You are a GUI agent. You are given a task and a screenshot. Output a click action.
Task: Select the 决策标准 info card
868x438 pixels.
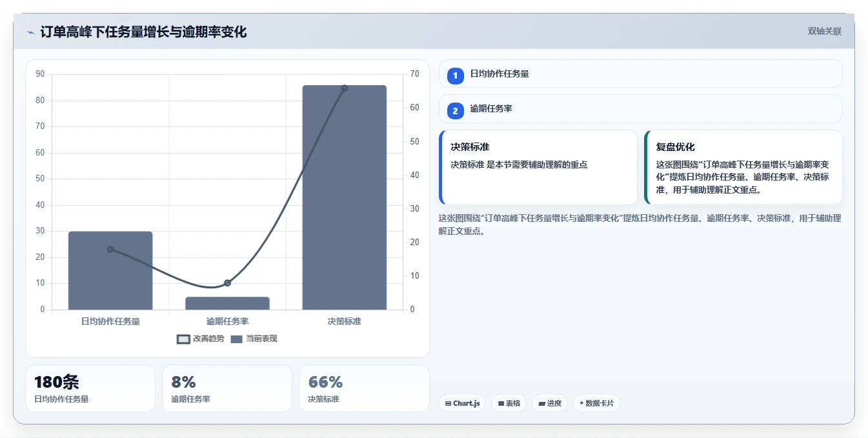pyautogui.click(x=538, y=167)
